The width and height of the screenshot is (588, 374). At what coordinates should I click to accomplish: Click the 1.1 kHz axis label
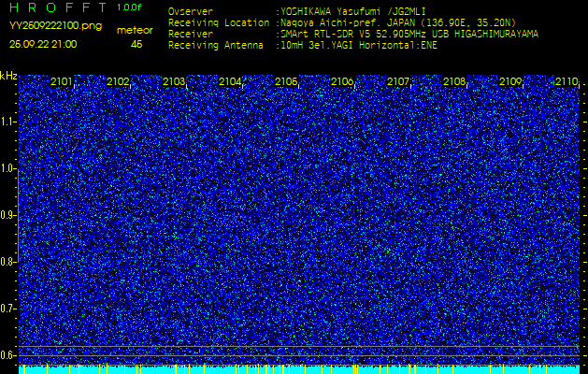[7, 122]
